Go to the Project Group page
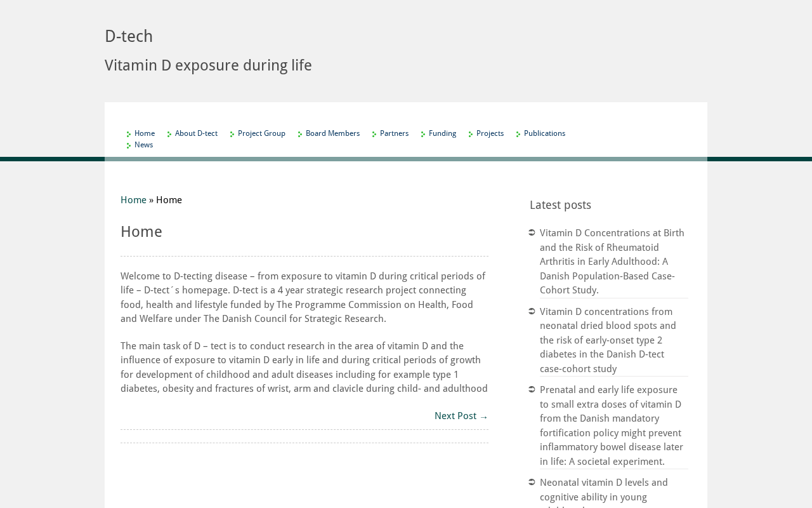812x508 pixels. click(261, 134)
